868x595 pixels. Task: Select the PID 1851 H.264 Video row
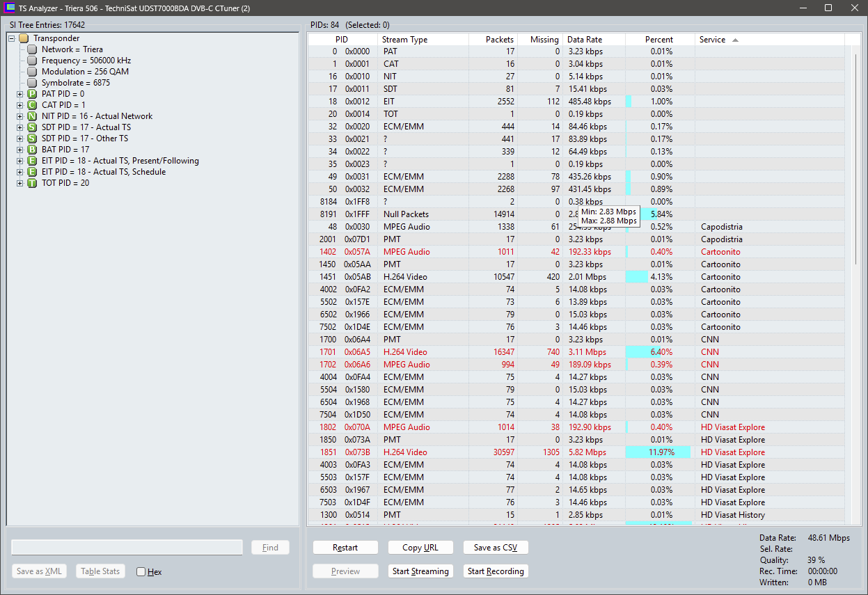tap(576, 452)
